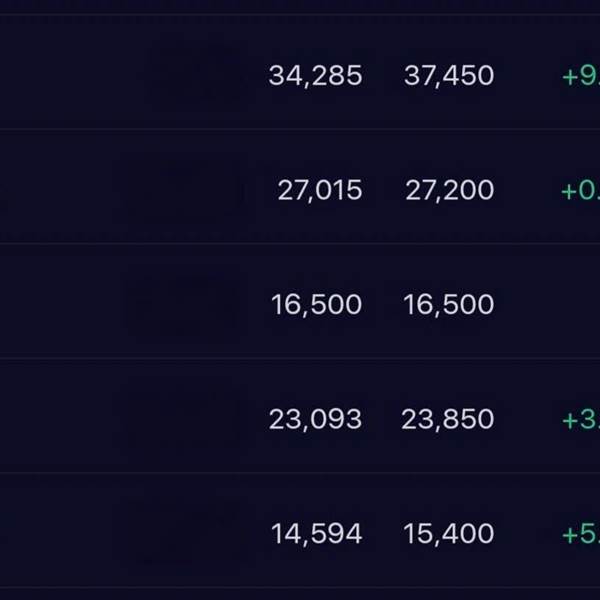
Task: Click the 34,285 value cell
Action: pos(315,76)
